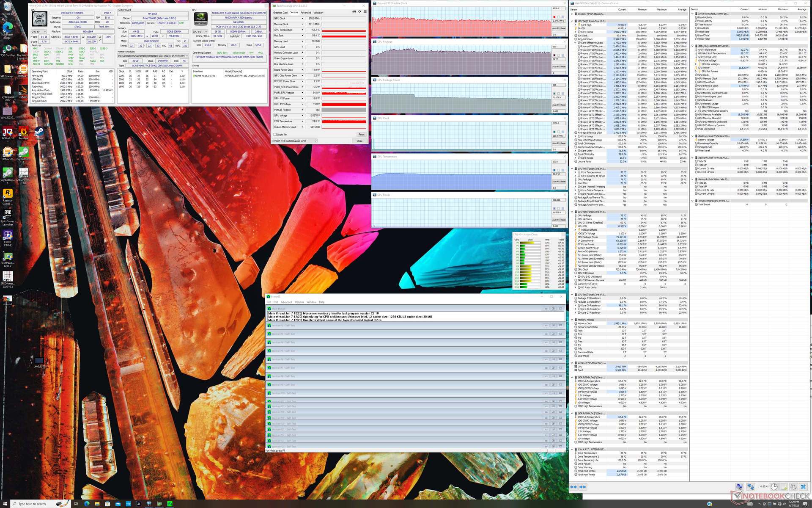Screen dimensions: 812x508
Task: Open HWiNFO sensor settings gear icon
Action: pyautogui.click(x=793, y=487)
